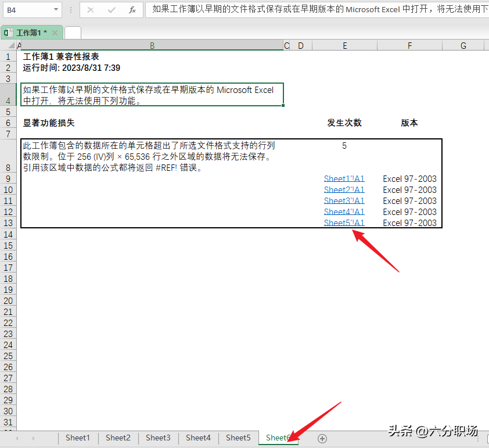This screenshot has height=448, width=489.
Task: Open Insert Function fx button
Action: click(132, 10)
